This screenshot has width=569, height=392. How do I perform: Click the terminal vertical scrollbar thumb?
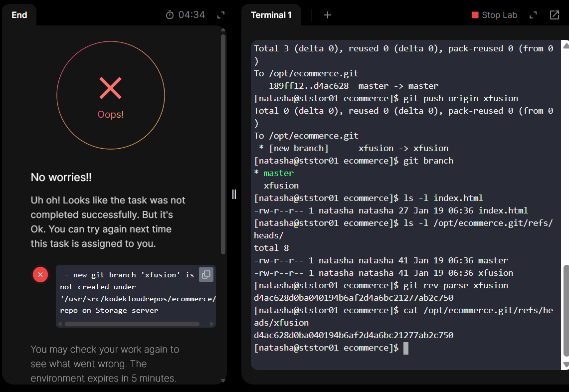(565, 310)
